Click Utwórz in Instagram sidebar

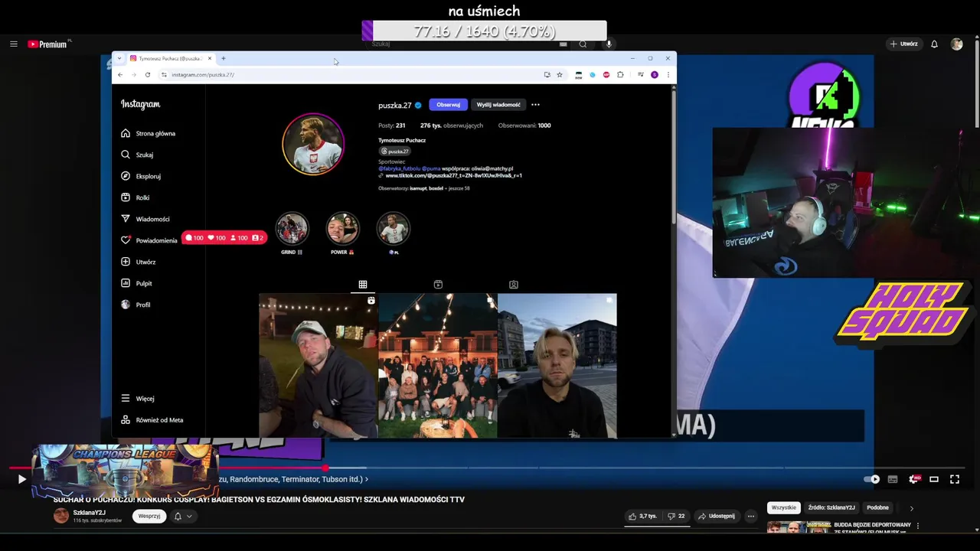coord(139,262)
